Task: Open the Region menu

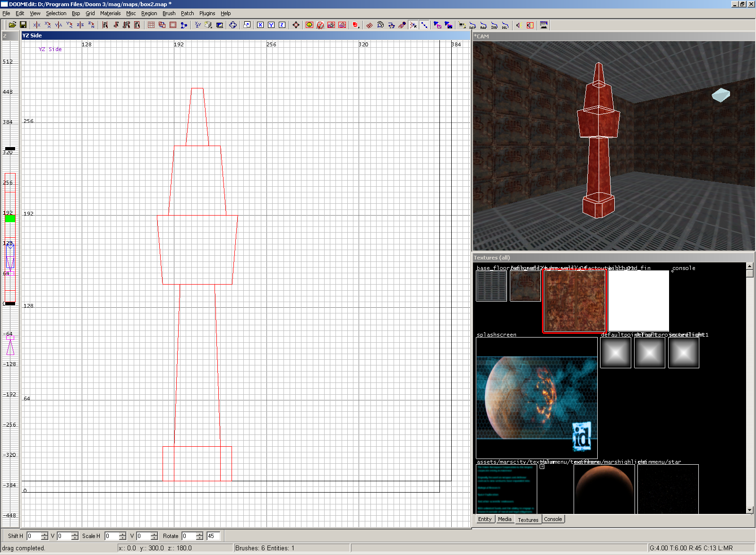Action: [x=149, y=13]
